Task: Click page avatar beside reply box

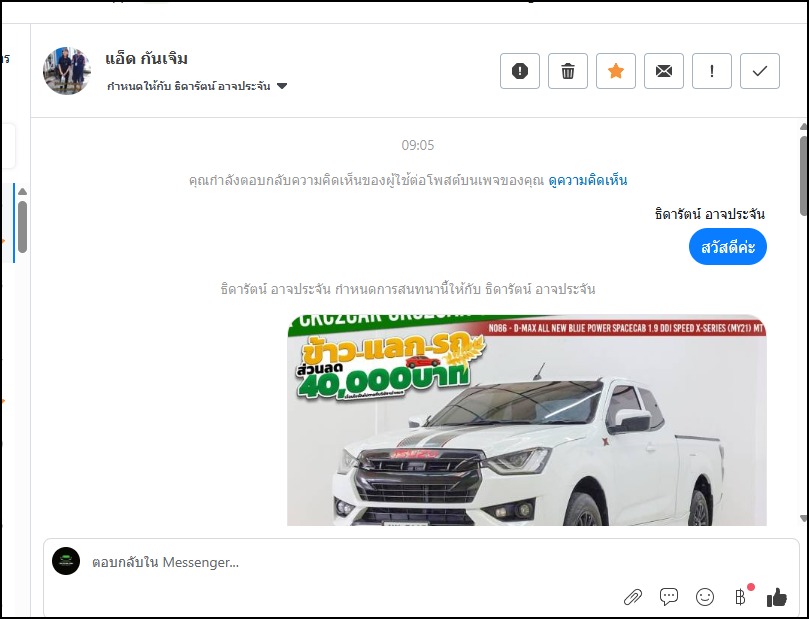Action: pos(66,561)
